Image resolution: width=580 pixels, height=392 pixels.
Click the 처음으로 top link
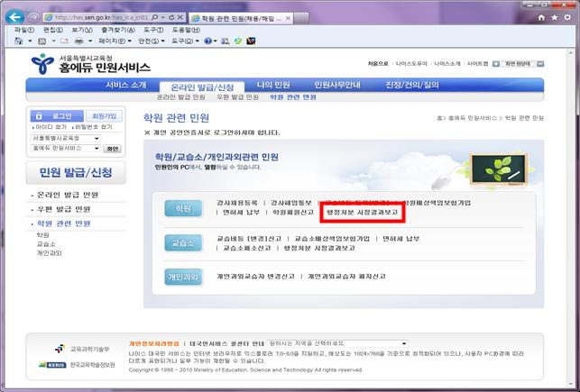[x=378, y=64]
